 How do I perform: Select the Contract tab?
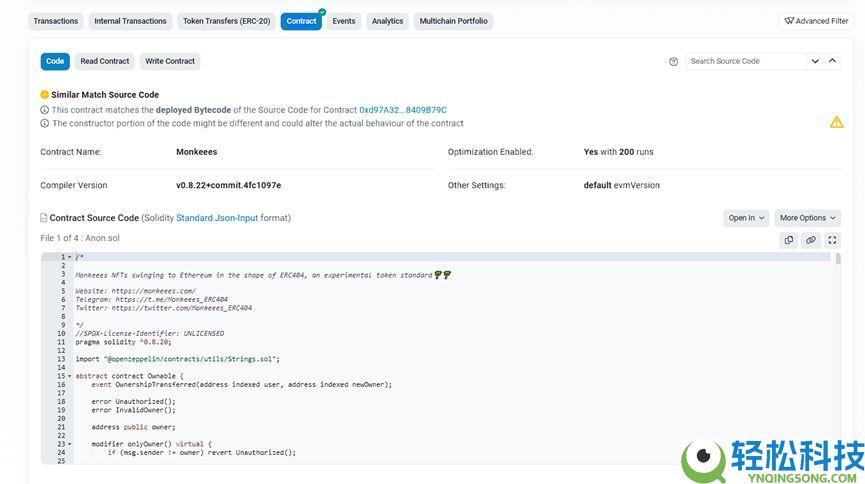[301, 21]
